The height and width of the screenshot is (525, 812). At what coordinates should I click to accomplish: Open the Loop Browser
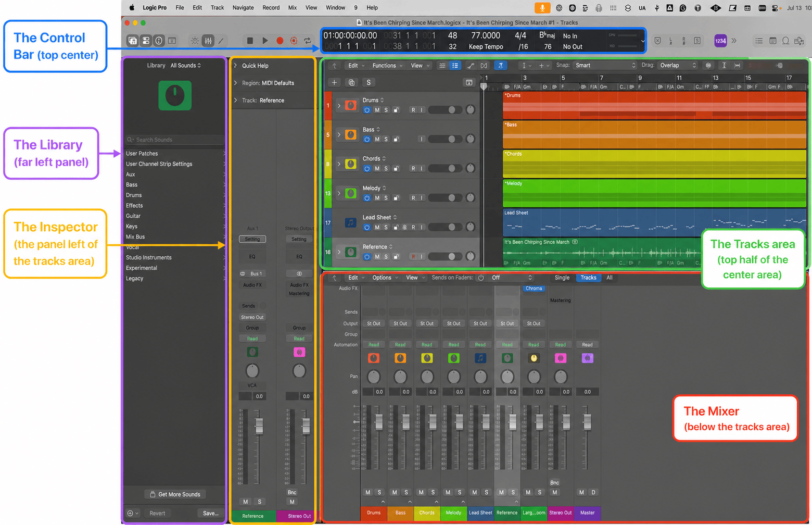pyautogui.click(x=785, y=41)
